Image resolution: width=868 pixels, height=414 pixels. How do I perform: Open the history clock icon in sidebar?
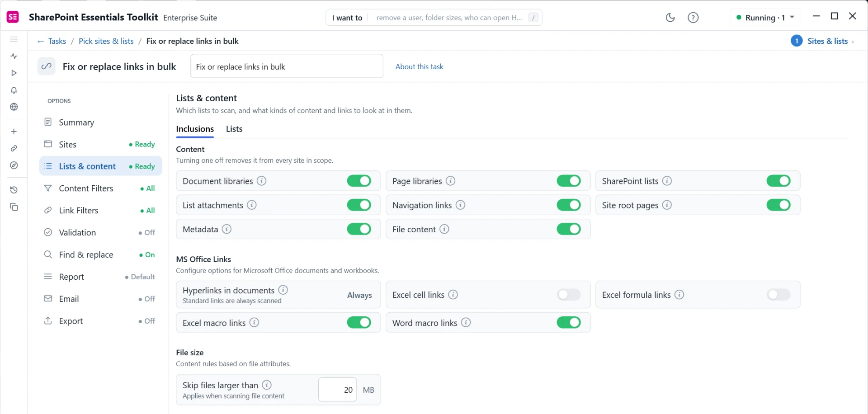tap(14, 190)
